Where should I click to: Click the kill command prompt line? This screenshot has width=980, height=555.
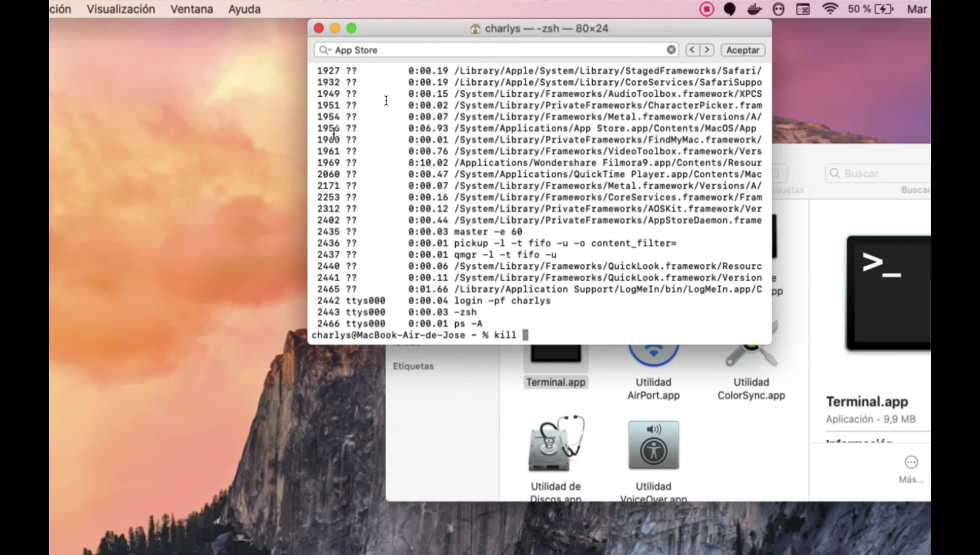tap(420, 335)
